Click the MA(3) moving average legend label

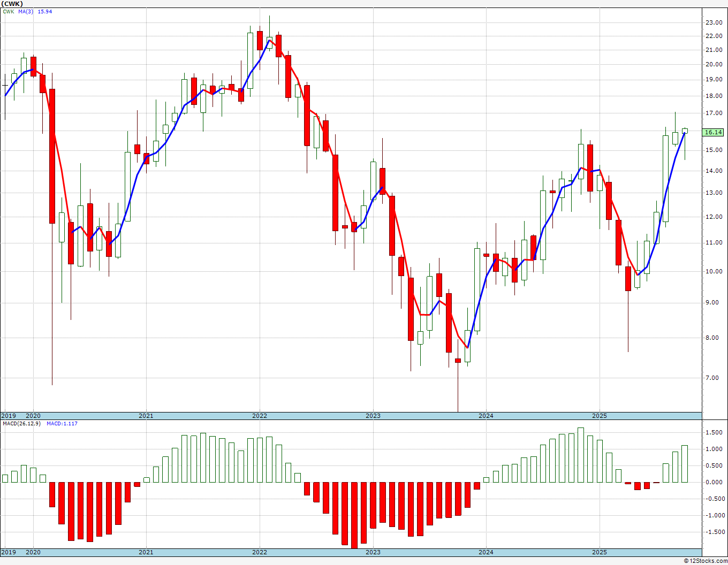click(26, 11)
